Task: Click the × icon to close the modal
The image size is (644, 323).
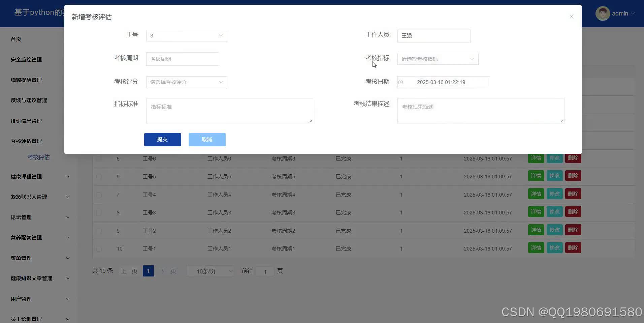Action: [572, 16]
